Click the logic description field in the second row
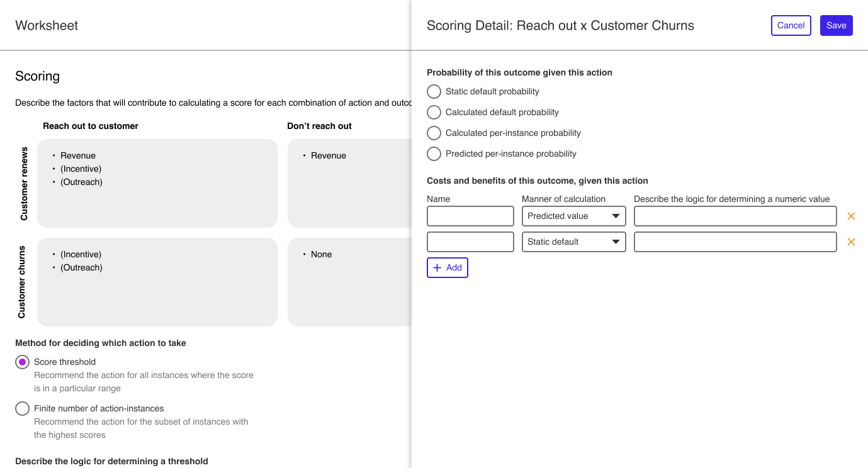 pyautogui.click(x=735, y=242)
